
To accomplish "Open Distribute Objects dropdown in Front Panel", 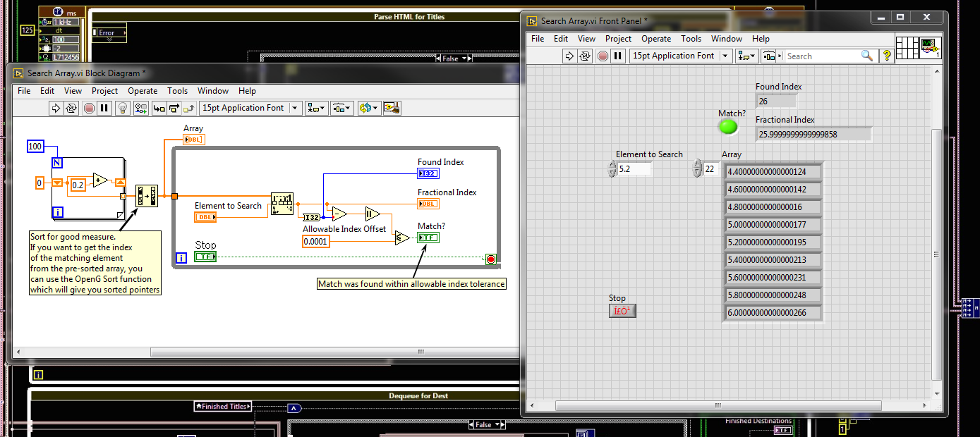I will 773,56.
